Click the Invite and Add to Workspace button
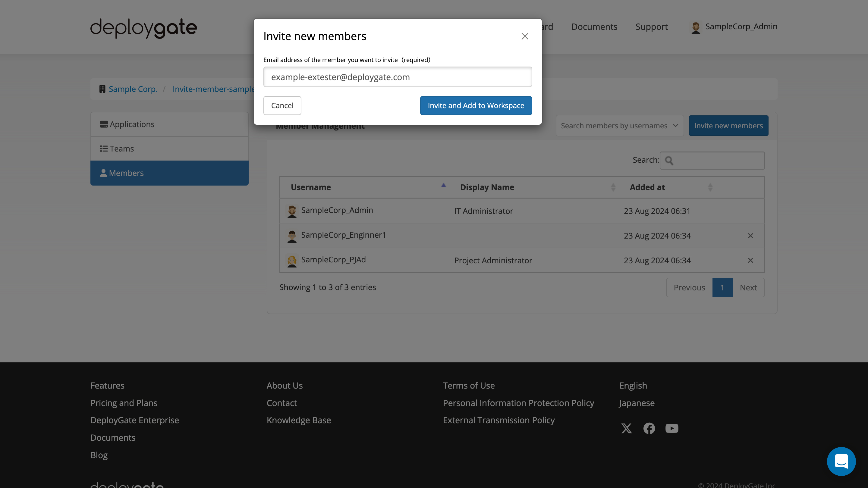The image size is (868, 488). [476, 105]
